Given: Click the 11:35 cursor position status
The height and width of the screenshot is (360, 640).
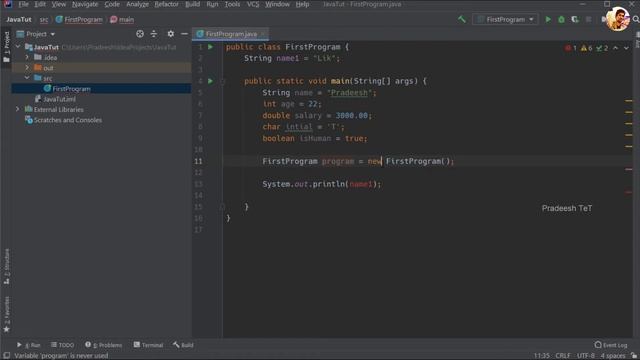Looking at the screenshot, I should [x=542, y=356].
